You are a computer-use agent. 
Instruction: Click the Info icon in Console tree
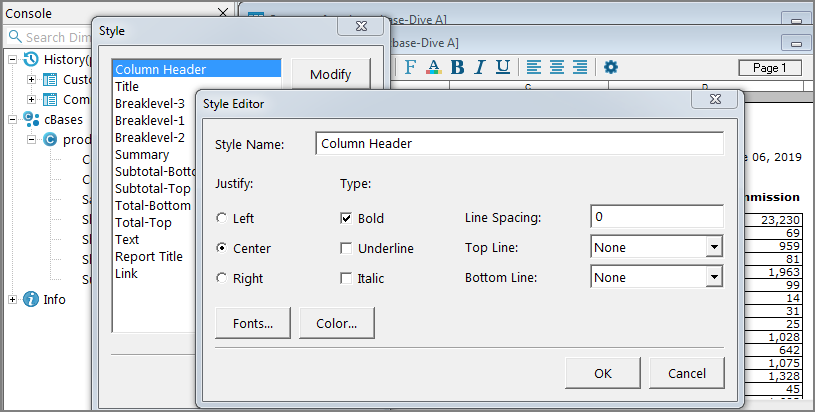click(x=31, y=299)
